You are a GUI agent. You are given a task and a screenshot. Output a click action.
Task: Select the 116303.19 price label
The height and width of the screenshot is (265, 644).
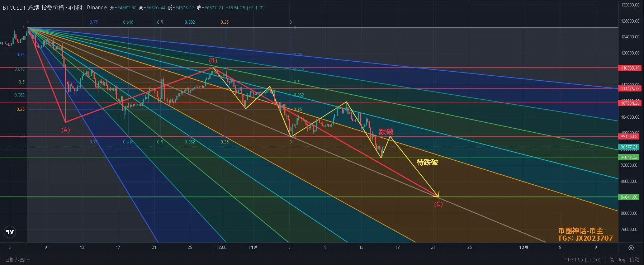(x=630, y=68)
